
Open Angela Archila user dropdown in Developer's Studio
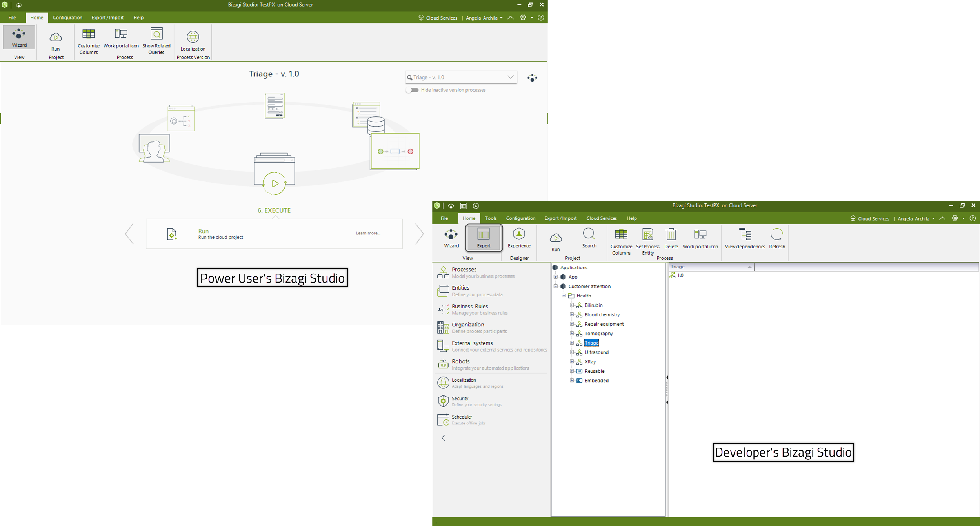(x=916, y=219)
